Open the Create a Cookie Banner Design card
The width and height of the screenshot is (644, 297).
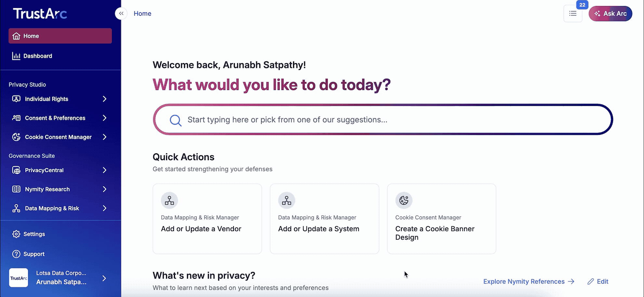(x=441, y=219)
